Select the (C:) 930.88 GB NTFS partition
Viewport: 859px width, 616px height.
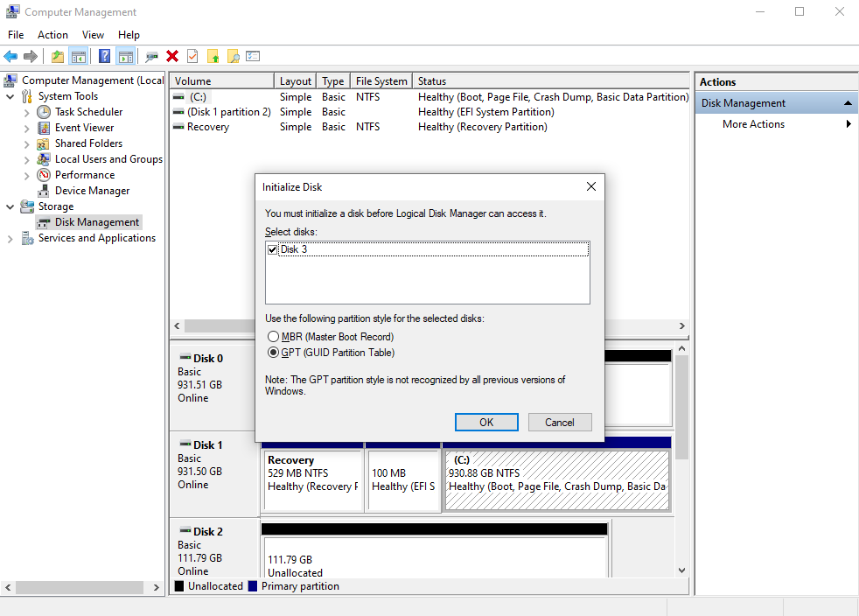557,480
